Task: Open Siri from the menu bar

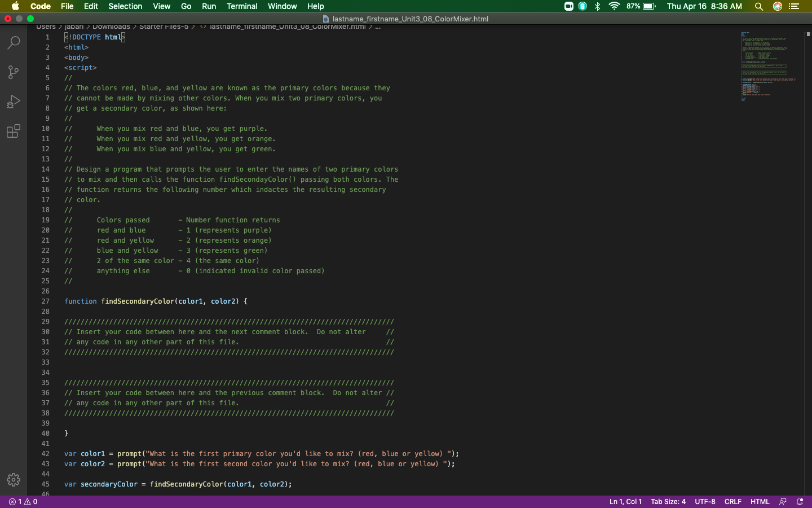Action: click(x=778, y=6)
